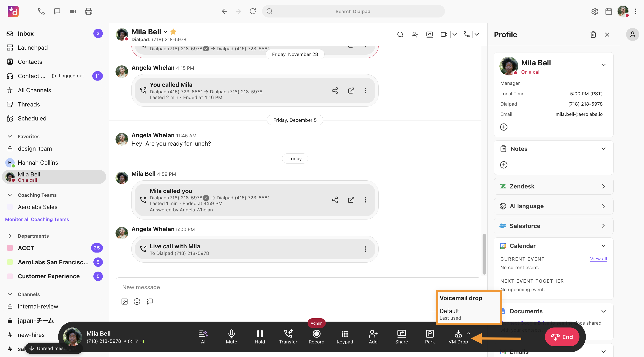The width and height of the screenshot is (644, 357).
Task: Collapse the Calendar section
Action: click(x=603, y=246)
